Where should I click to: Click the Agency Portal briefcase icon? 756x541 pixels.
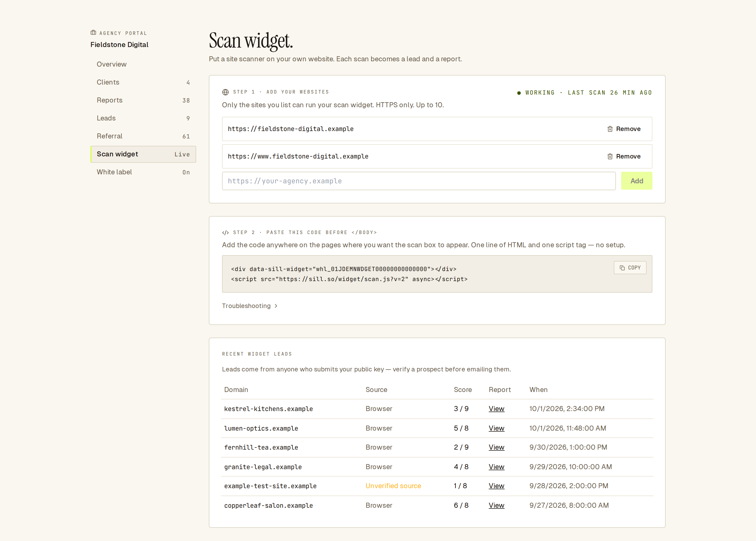[x=93, y=33]
